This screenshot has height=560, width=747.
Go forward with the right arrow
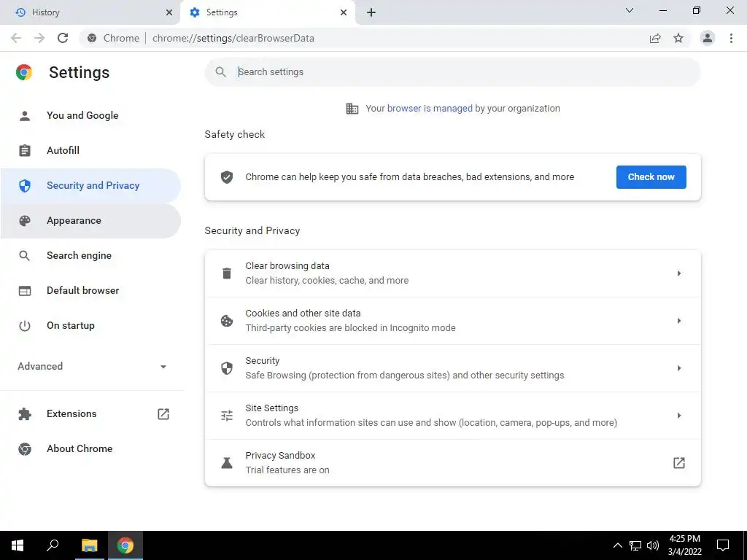click(x=39, y=38)
